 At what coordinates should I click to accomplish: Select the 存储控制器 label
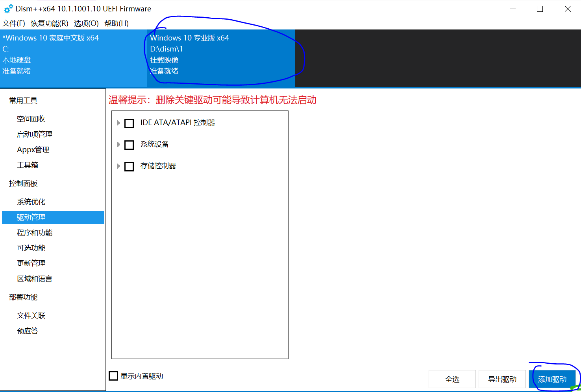158,166
